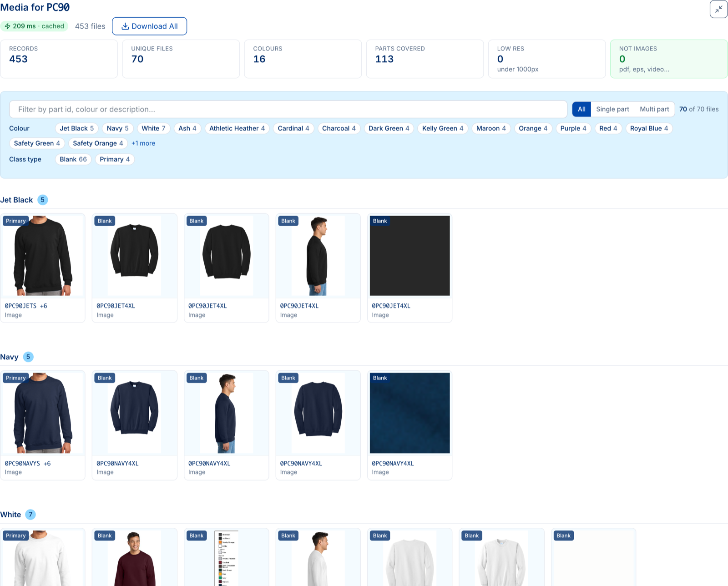Switch to the Single part filter

(612, 109)
